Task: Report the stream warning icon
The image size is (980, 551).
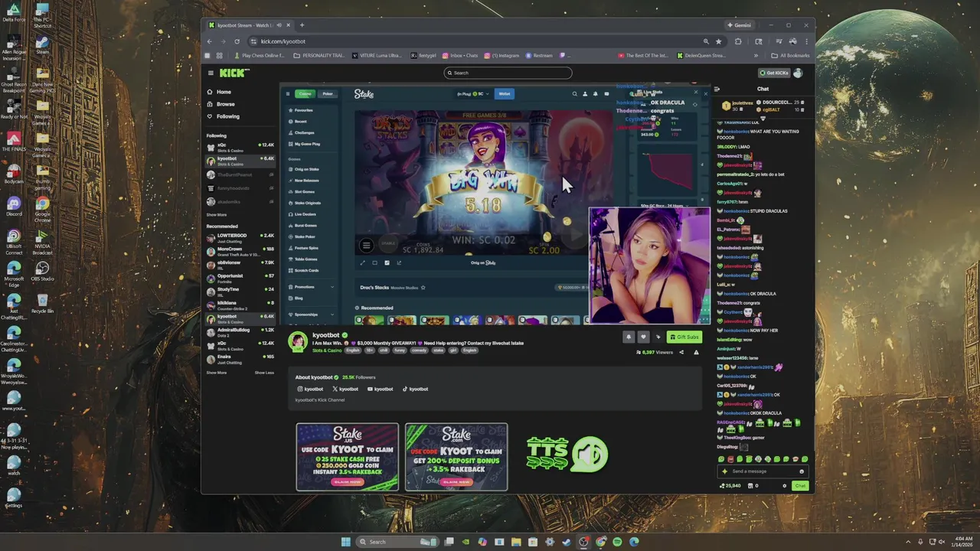Action: [696, 352]
